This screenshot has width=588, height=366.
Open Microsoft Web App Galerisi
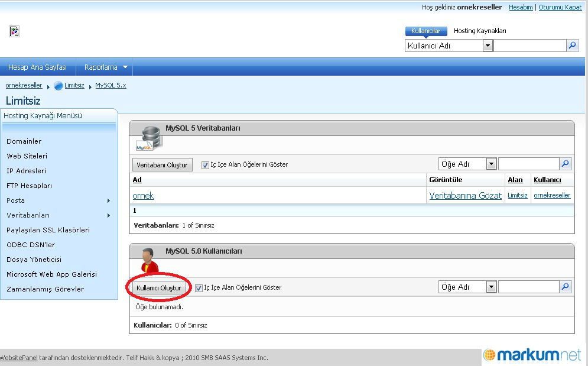52,274
